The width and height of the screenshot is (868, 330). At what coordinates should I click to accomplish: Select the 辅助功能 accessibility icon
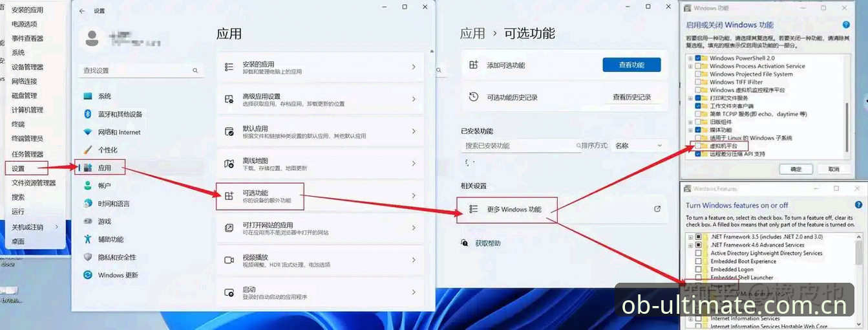[88, 239]
